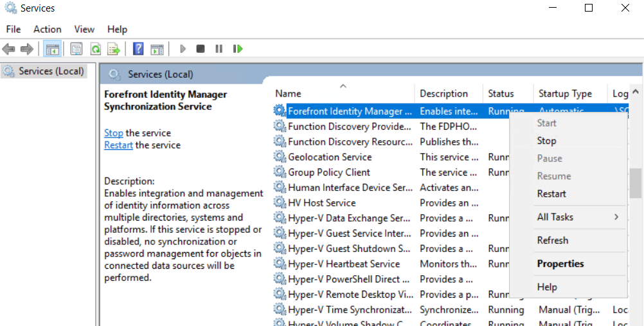
Task: Choose Restart in the context menu
Action: click(x=568, y=194)
